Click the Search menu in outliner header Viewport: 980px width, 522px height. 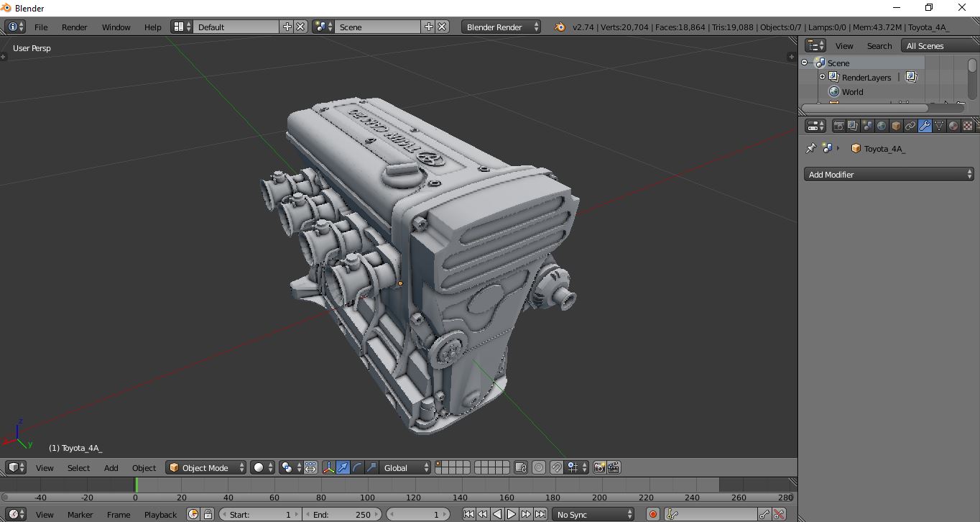pyautogui.click(x=879, y=45)
